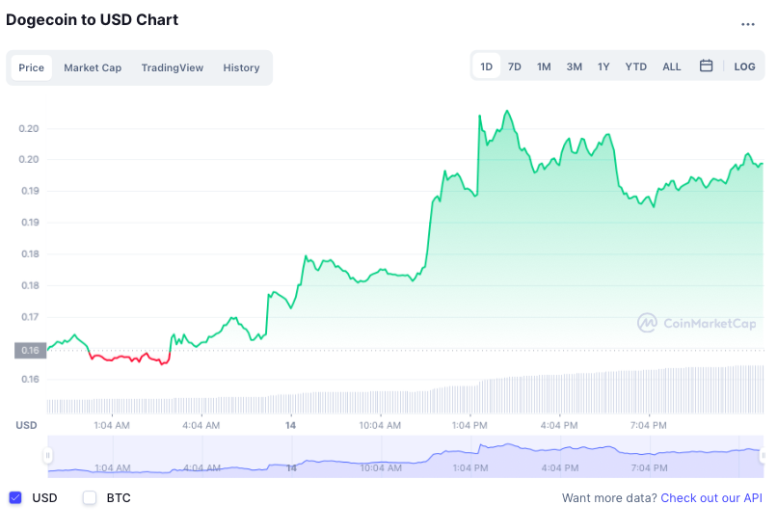
Task: Click the left handle of range slider
Action: pyautogui.click(x=47, y=456)
